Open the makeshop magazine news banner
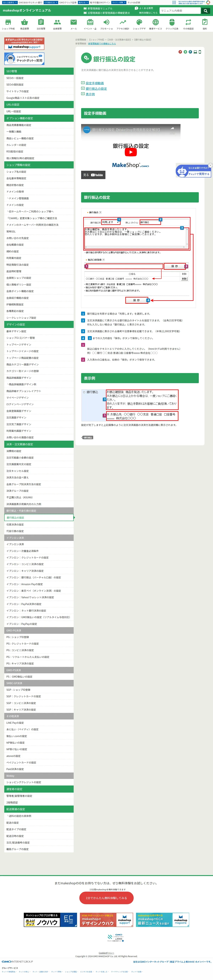Viewport: 213px width, 980px height. 162,920
